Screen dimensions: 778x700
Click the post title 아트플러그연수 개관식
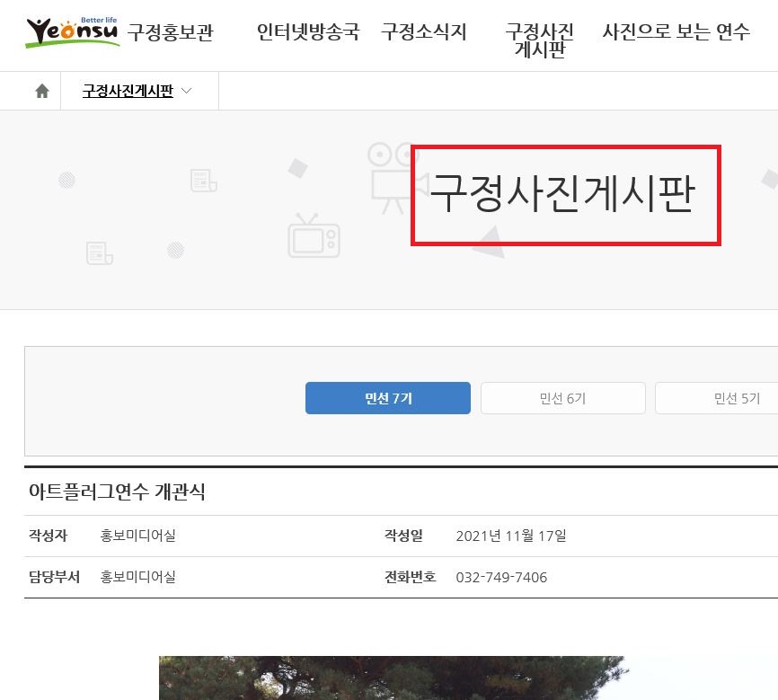point(117,492)
